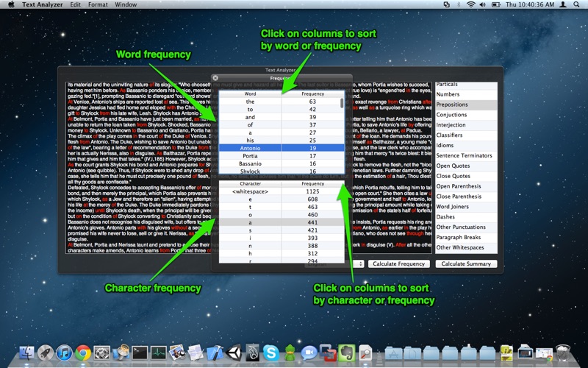
Task: Click the battery status icon
Action: click(495, 4)
